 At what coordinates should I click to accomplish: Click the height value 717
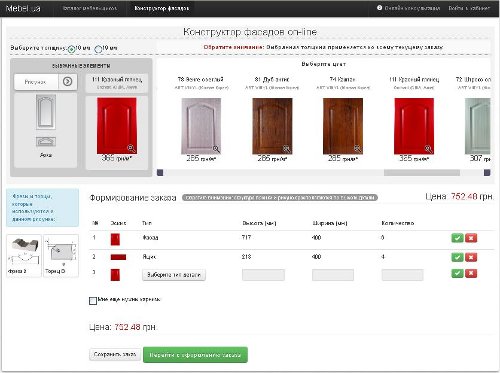click(x=247, y=237)
